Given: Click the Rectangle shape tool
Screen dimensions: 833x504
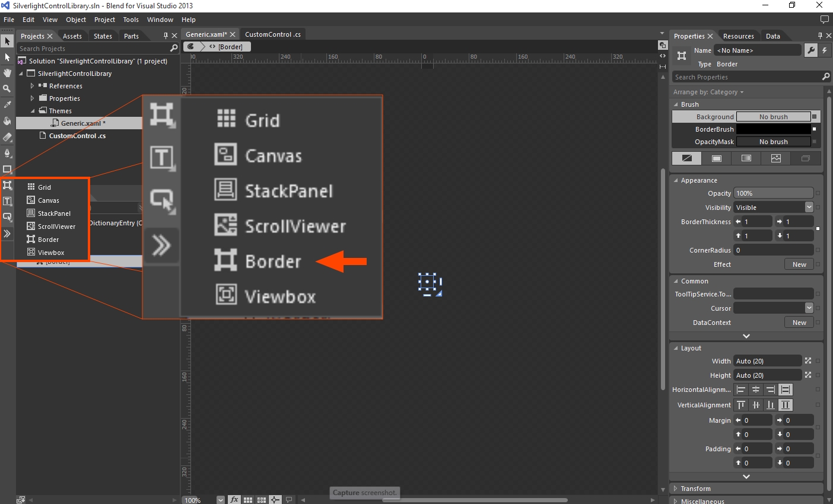Looking at the screenshot, I should 7,169.
